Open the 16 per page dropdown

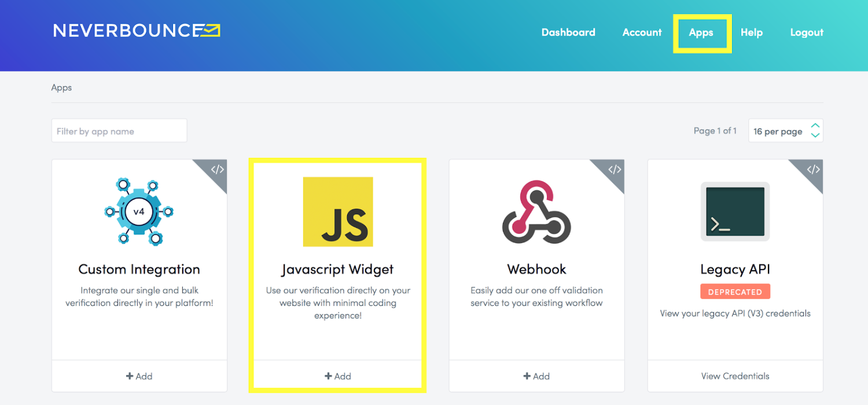(x=785, y=131)
